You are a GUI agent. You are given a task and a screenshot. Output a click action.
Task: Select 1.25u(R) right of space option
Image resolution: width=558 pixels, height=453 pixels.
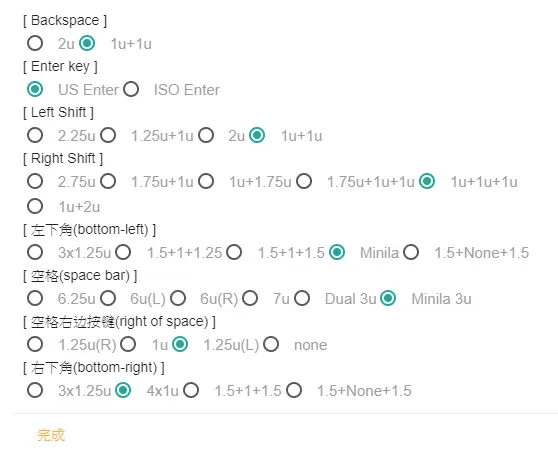tap(35, 344)
